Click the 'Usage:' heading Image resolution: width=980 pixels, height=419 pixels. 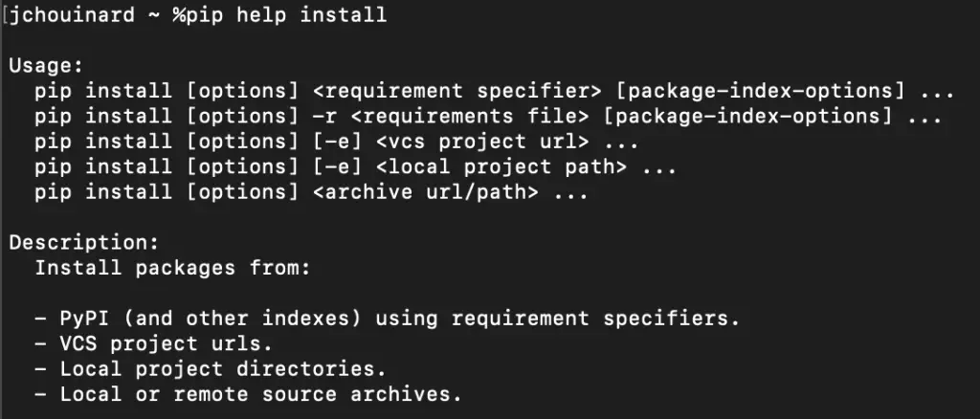pyautogui.click(x=46, y=66)
